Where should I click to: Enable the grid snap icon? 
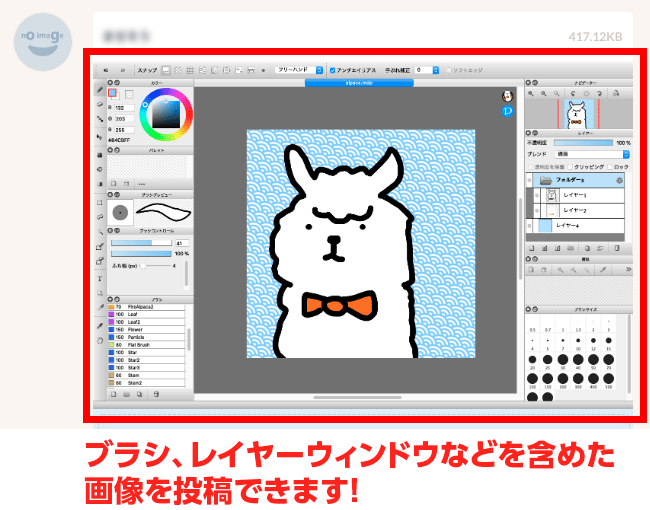tap(190, 70)
